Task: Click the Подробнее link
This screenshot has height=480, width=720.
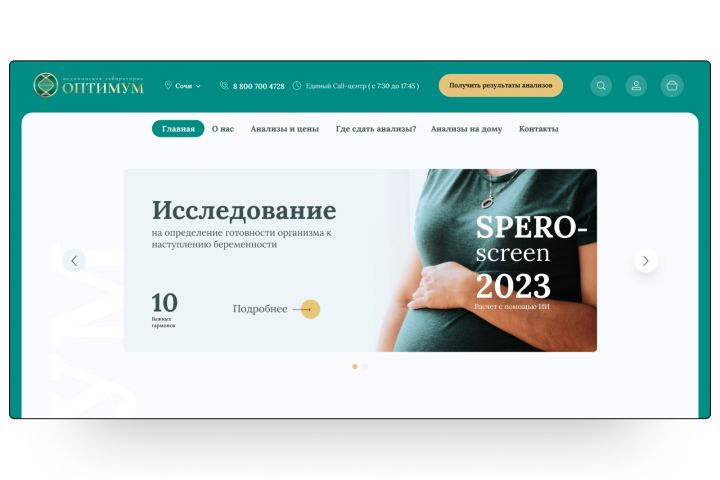Action: pyautogui.click(x=260, y=309)
